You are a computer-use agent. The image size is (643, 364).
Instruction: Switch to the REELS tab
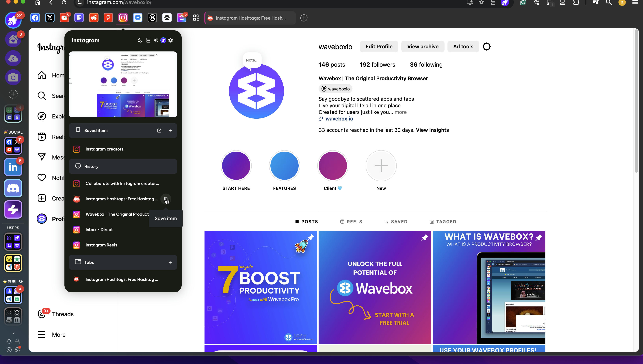coord(351,222)
